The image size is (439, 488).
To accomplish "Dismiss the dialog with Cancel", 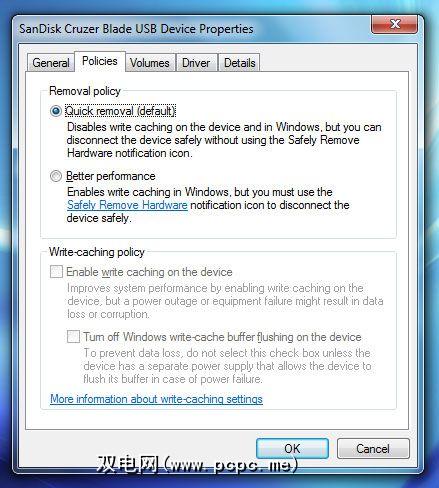I will [x=373, y=449].
